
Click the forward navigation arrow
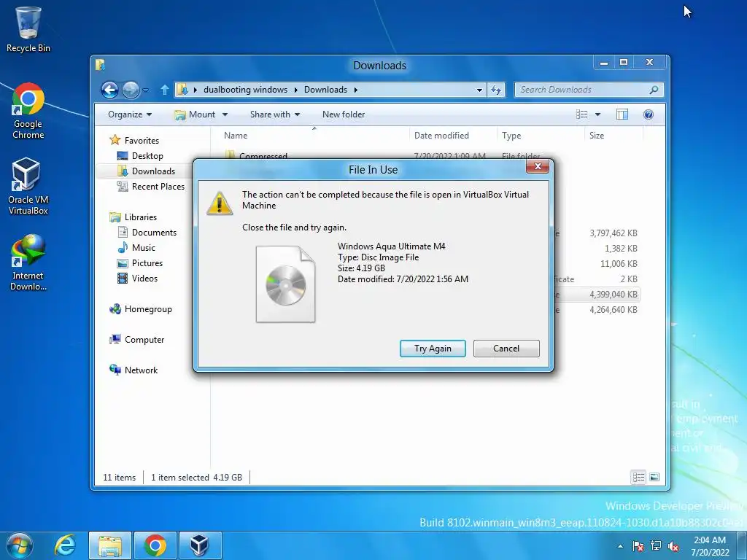point(131,90)
